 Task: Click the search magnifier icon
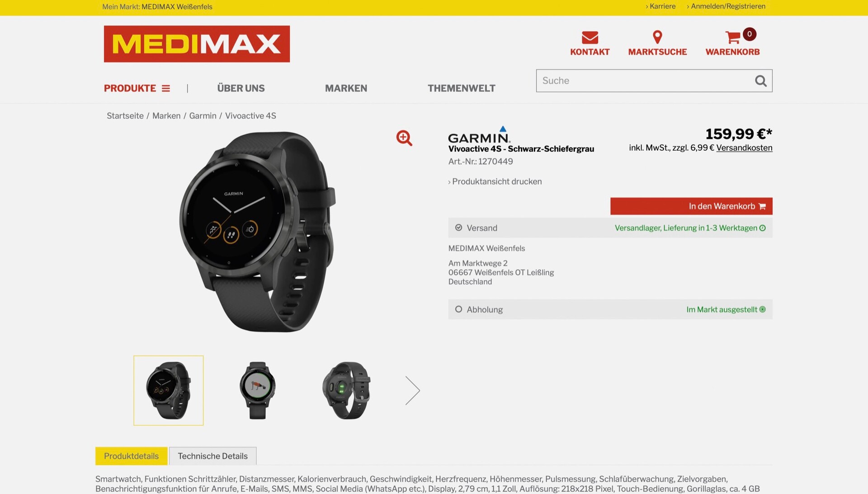(x=761, y=81)
